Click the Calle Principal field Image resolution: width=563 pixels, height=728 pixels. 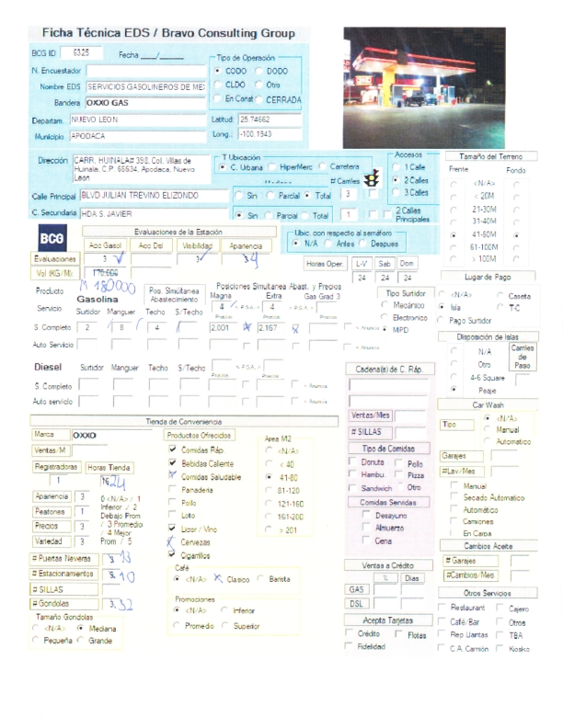click(154, 196)
